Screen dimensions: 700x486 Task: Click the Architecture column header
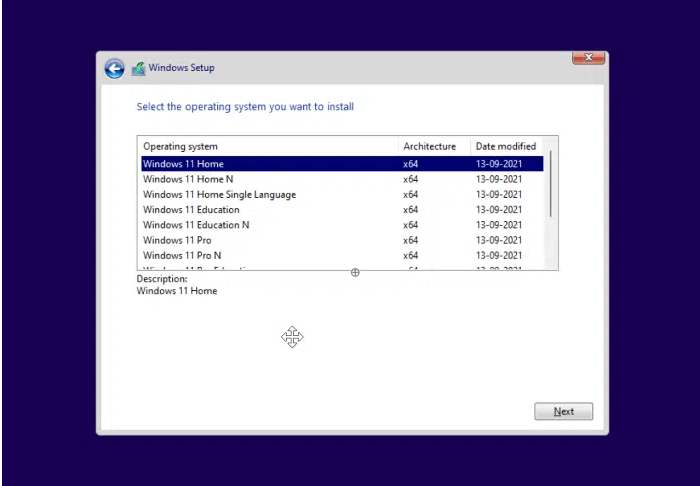coord(434,146)
